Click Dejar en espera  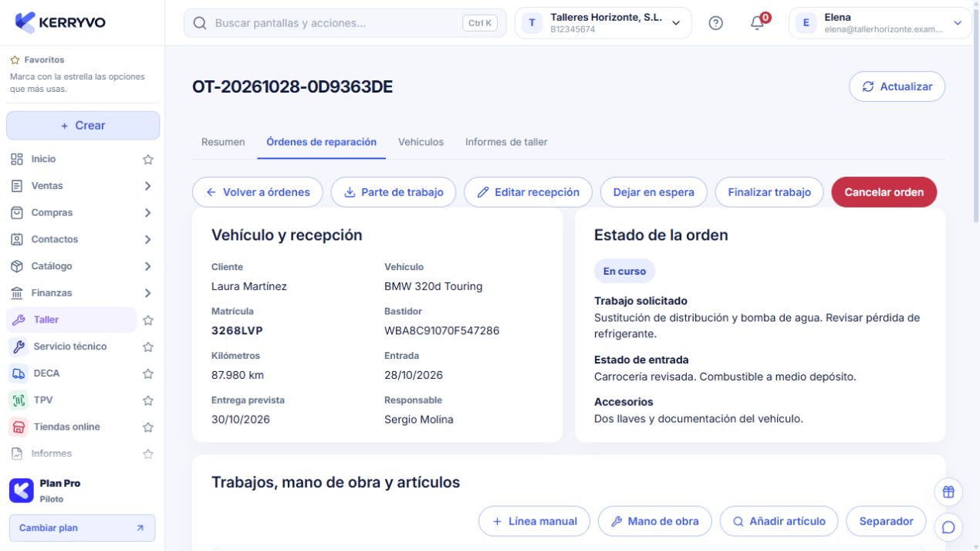tap(654, 192)
